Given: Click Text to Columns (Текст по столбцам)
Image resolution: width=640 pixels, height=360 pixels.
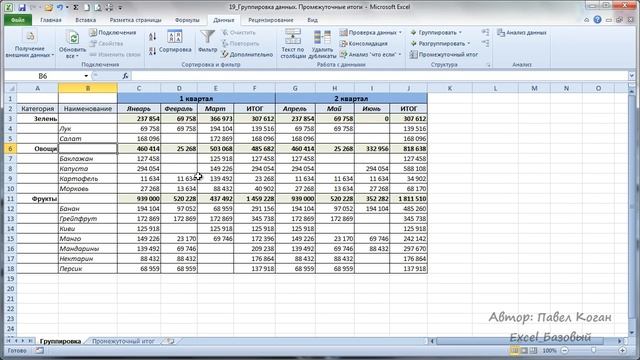Looking at the screenshot, I should click(x=293, y=43).
